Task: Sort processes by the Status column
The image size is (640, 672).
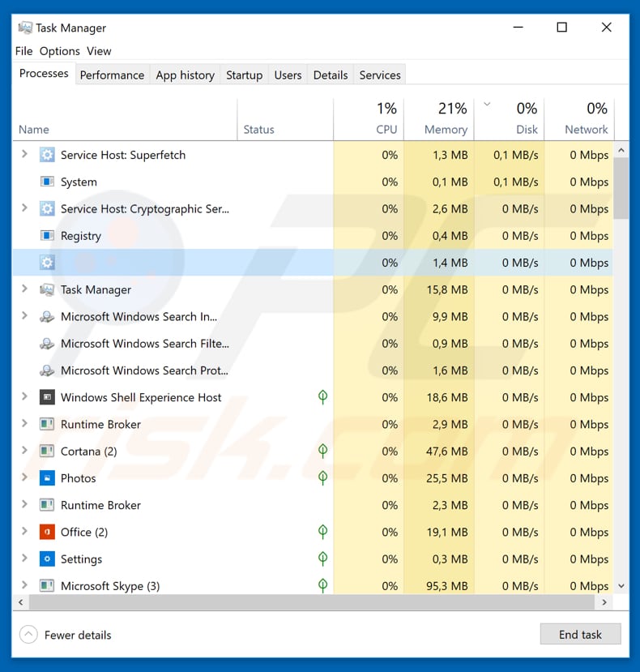Action: [285, 120]
